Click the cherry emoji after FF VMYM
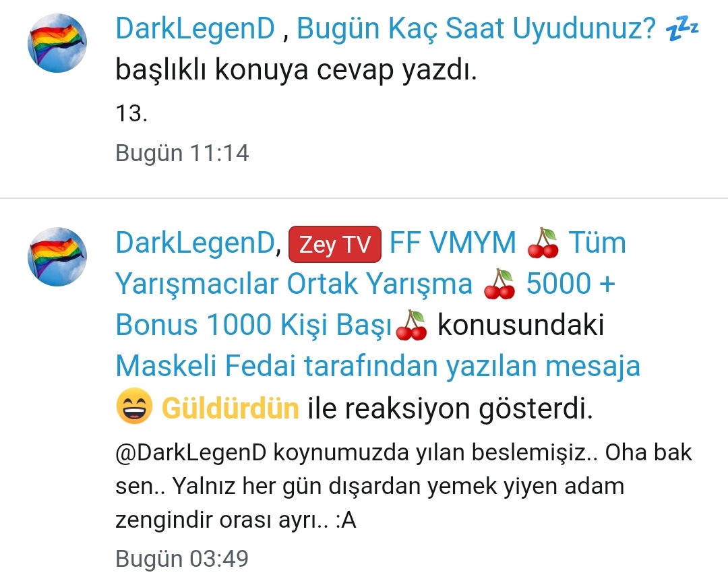728x583 pixels. (x=543, y=243)
